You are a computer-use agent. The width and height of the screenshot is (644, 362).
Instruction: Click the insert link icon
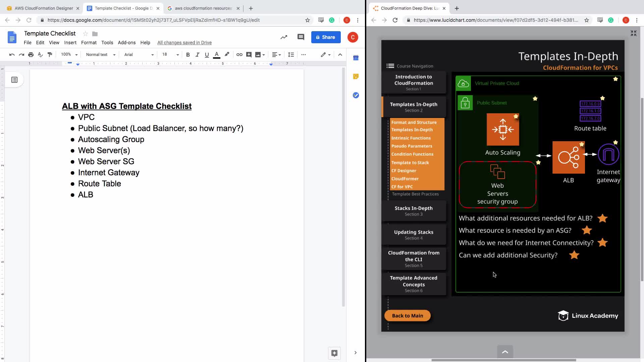239,55
